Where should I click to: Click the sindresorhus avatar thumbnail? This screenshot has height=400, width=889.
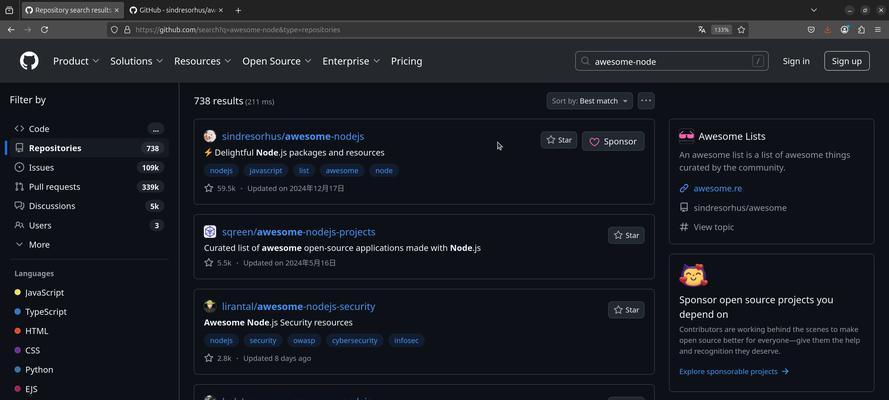coord(210,136)
